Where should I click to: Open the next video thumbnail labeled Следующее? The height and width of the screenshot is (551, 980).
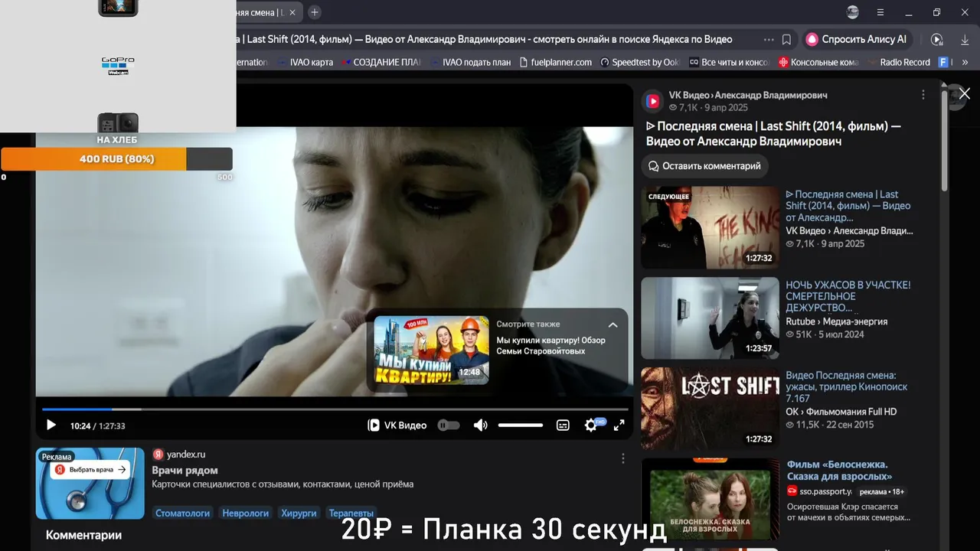(x=710, y=227)
